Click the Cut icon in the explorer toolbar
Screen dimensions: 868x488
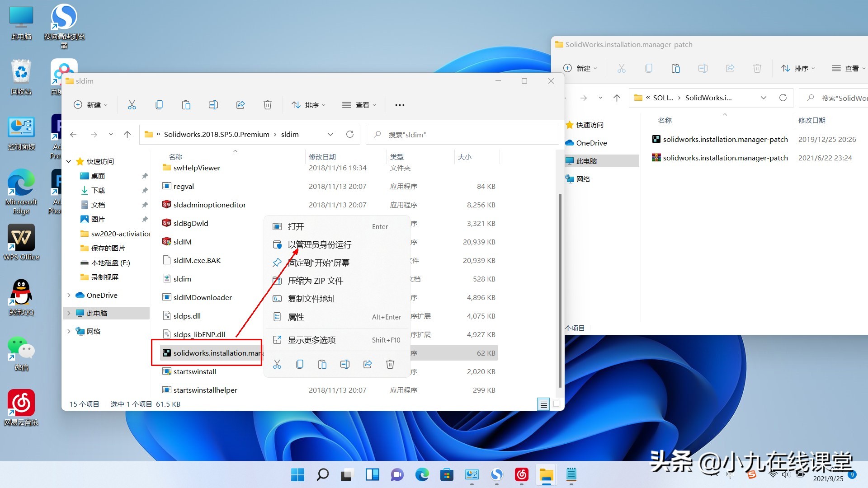[132, 104]
